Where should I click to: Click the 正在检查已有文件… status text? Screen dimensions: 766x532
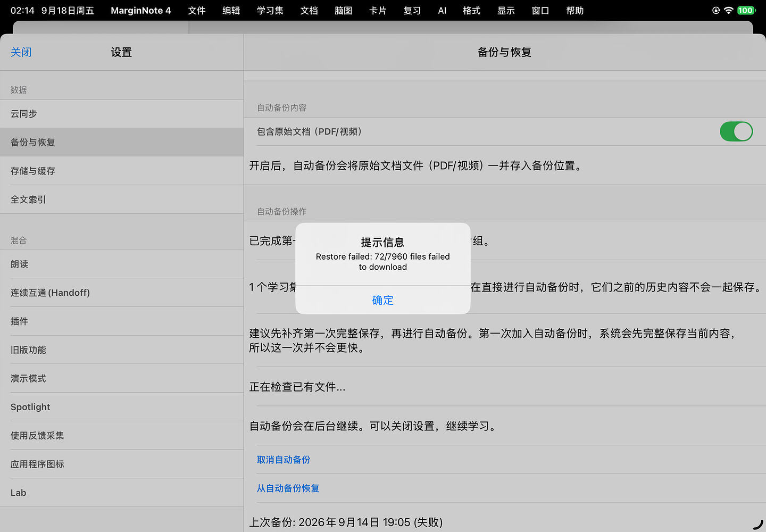pos(297,387)
